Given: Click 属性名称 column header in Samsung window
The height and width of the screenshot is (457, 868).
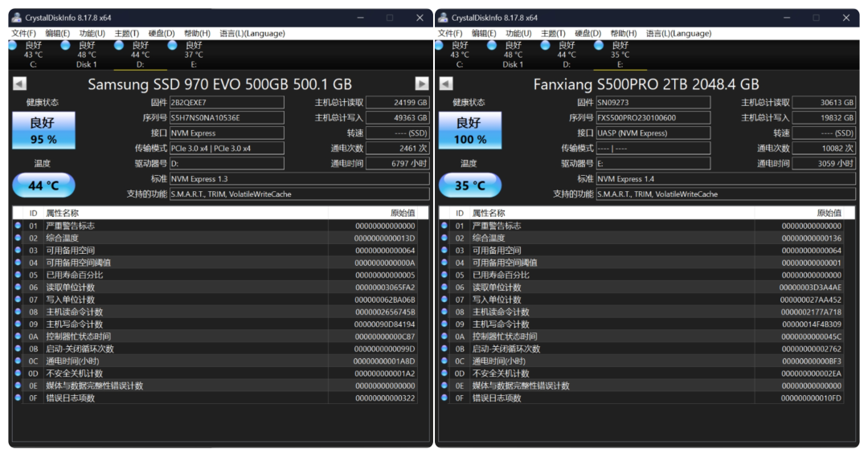Looking at the screenshot, I should [186, 213].
